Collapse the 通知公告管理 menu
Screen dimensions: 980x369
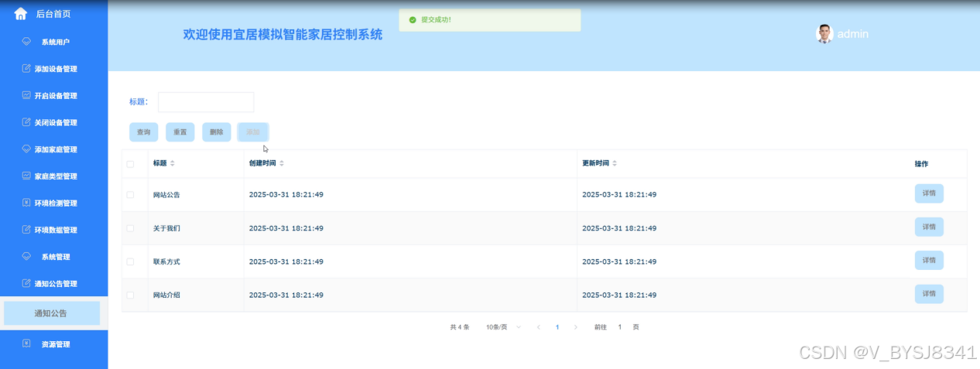tap(54, 283)
